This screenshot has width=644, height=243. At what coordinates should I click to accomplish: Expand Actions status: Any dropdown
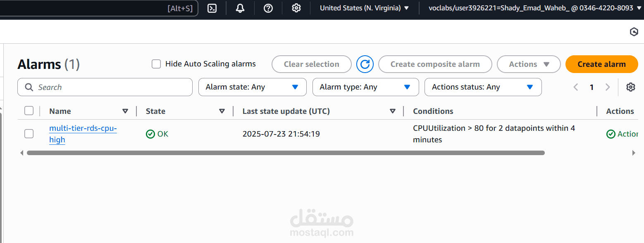(x=483, y=87)
